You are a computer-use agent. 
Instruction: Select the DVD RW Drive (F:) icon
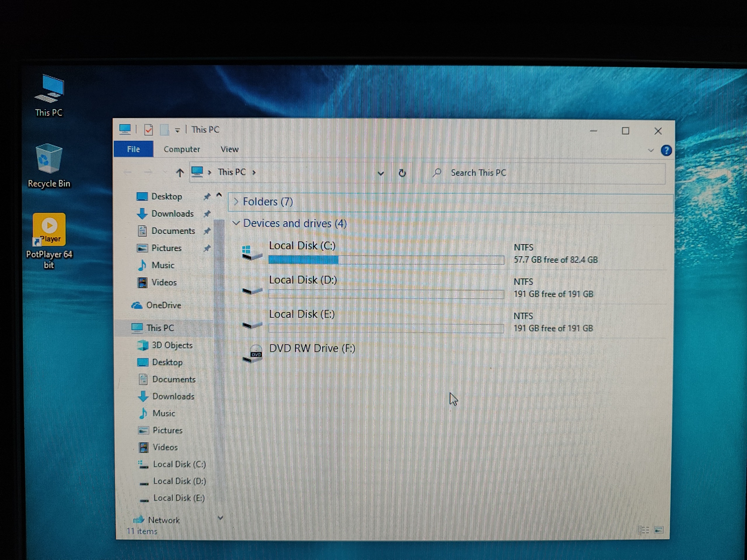[253, 353]
